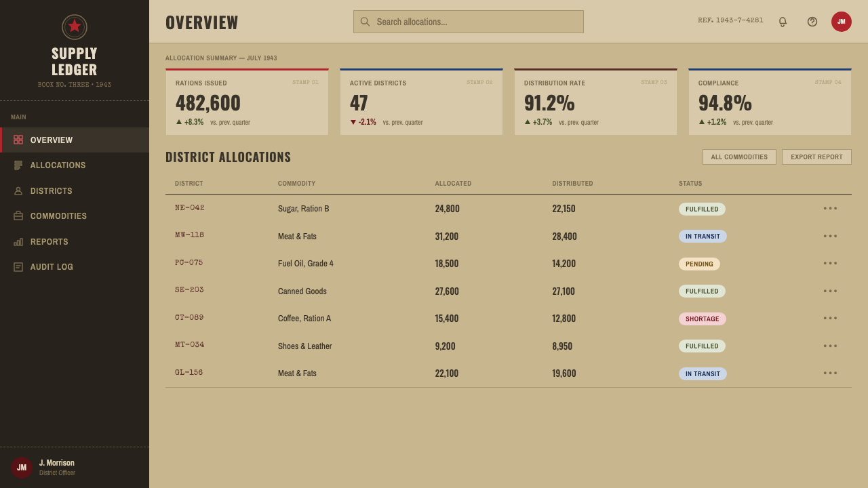Viewport: 868px width, 488px height.
Task: Open the Commodities menu item
Action: [x=75, y=216]
